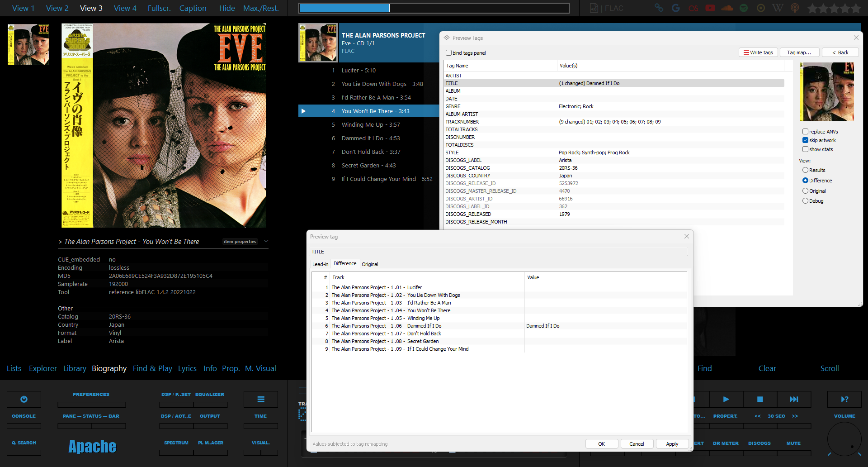Open the EQUALIZER button
This screenshot has width=868, height=467.
click(210, 394)
